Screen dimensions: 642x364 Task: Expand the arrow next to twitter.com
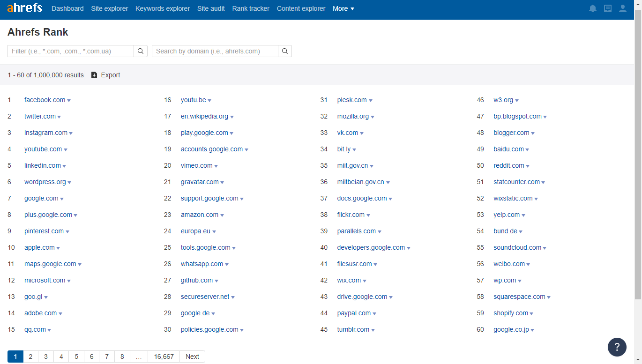coord(59,117)
